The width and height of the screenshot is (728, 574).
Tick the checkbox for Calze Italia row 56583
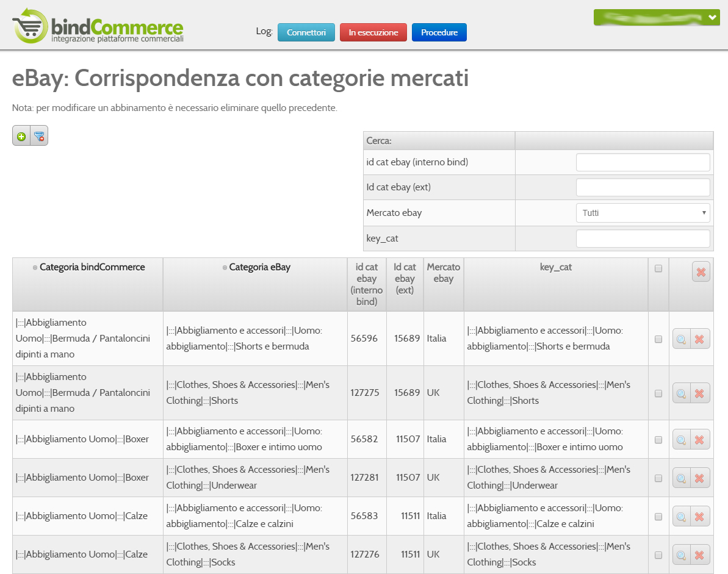pyautogui.click(x=658, y=517)
